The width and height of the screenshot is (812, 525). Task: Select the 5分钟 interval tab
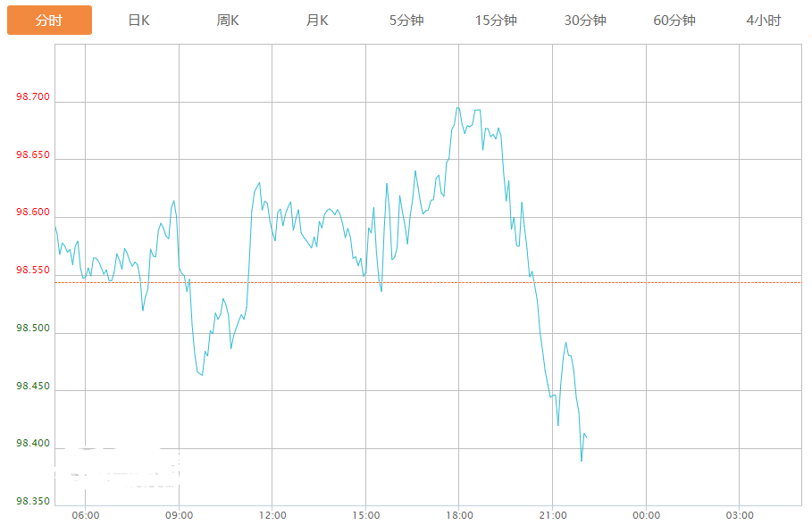[x=406, y=21]
